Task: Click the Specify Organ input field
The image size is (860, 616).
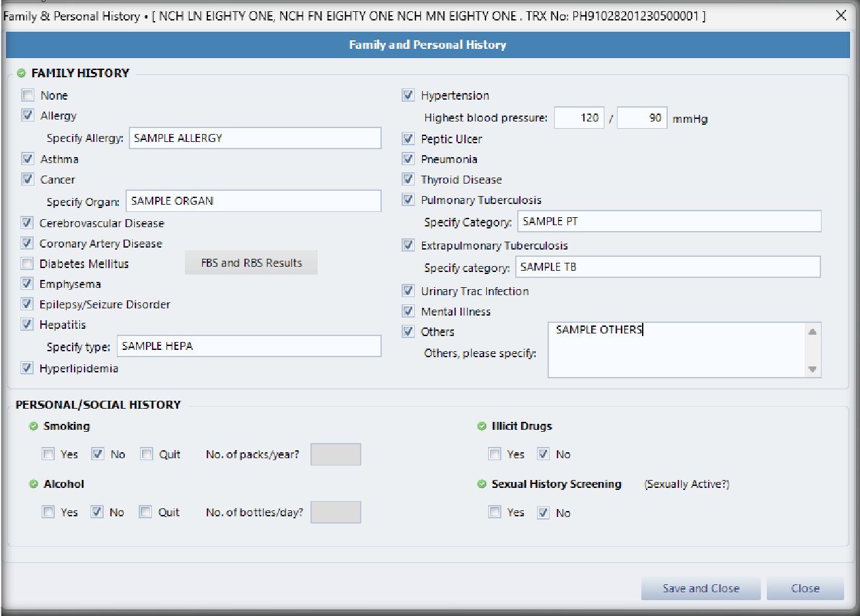Action: [x=253, y=201]
